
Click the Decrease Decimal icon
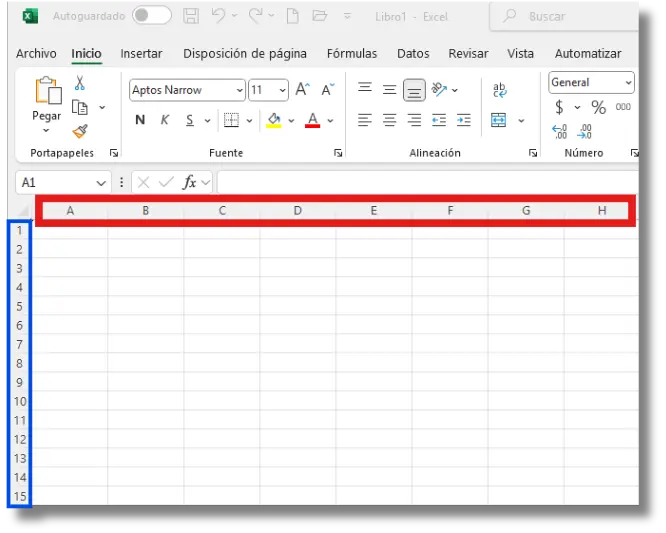(x=584, y=132)
